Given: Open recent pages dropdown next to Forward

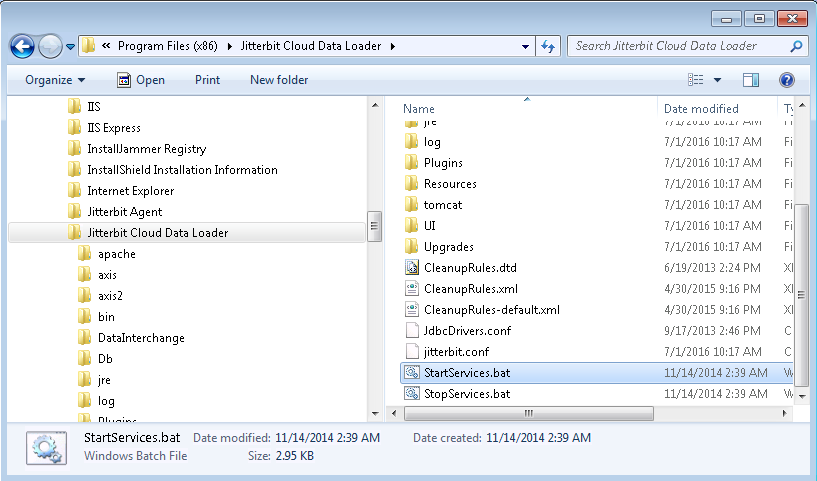Looking at the screenshot, I should pos(71,46).
